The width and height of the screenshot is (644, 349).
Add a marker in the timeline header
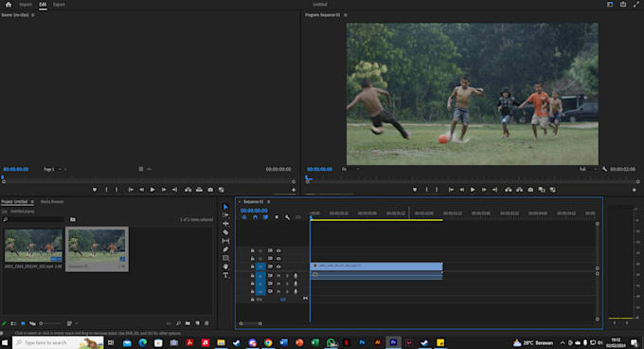277,217
